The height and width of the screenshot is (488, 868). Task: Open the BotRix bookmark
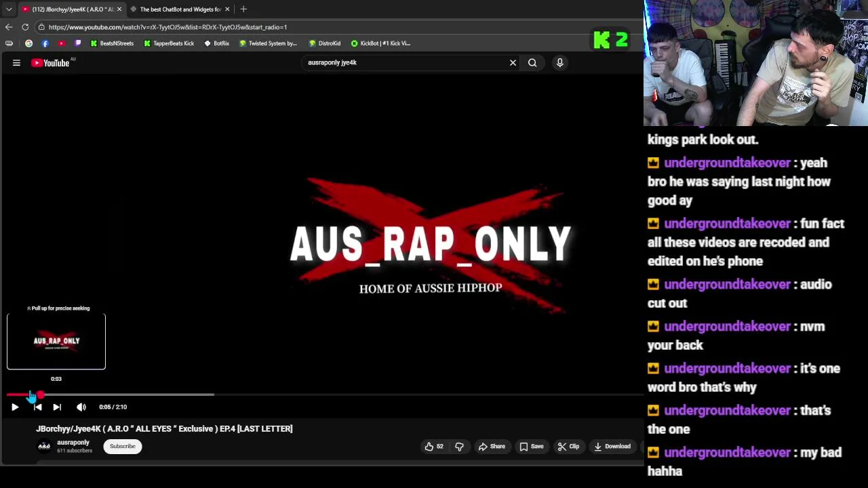pyautogui.click(x=216, y=43)
